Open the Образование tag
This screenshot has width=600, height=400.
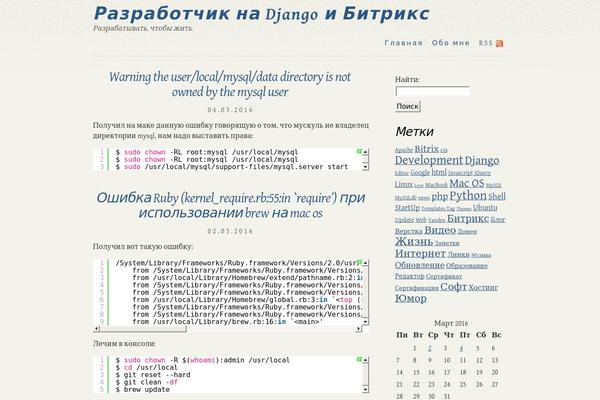[x=466, y=266]
